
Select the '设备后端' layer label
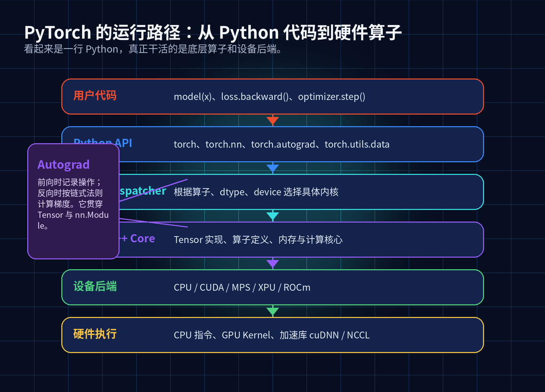[x=95, y=286]
